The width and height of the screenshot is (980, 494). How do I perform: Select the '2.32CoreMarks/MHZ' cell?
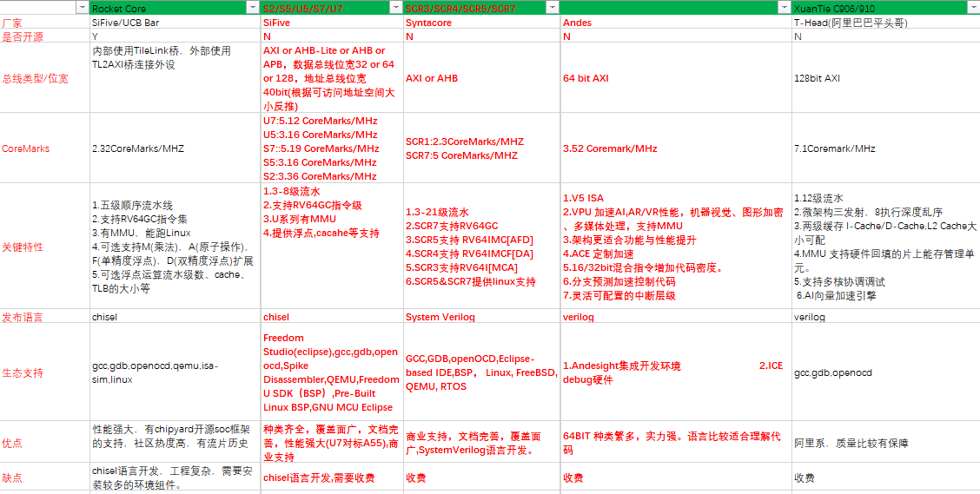click(x=175, y=148)
